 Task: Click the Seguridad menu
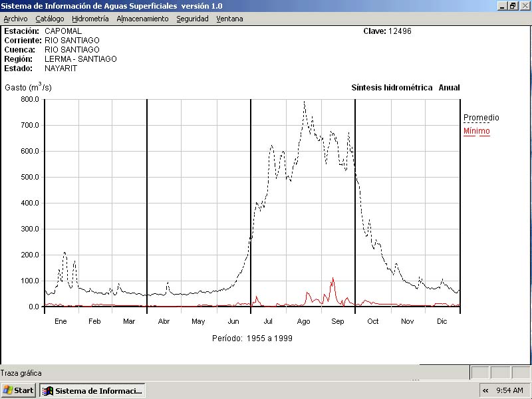192,19
